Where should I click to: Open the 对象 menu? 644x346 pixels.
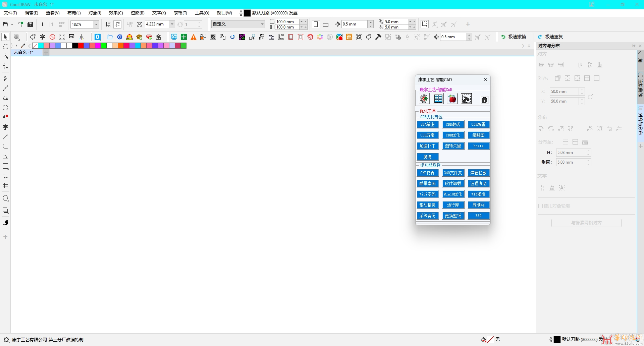coord(95,13)
